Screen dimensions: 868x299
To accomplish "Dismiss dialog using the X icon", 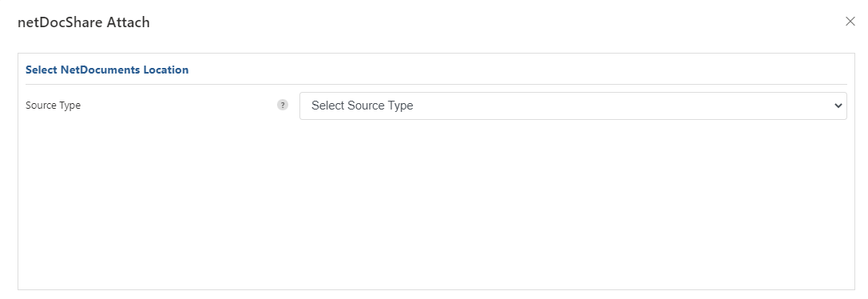I will click(x=850, y=21).
